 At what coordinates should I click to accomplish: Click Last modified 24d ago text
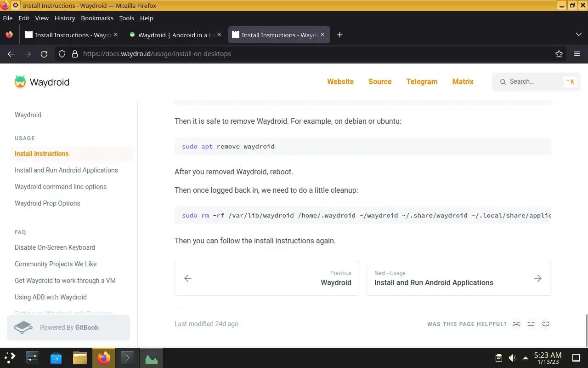(x=206, y=324)
